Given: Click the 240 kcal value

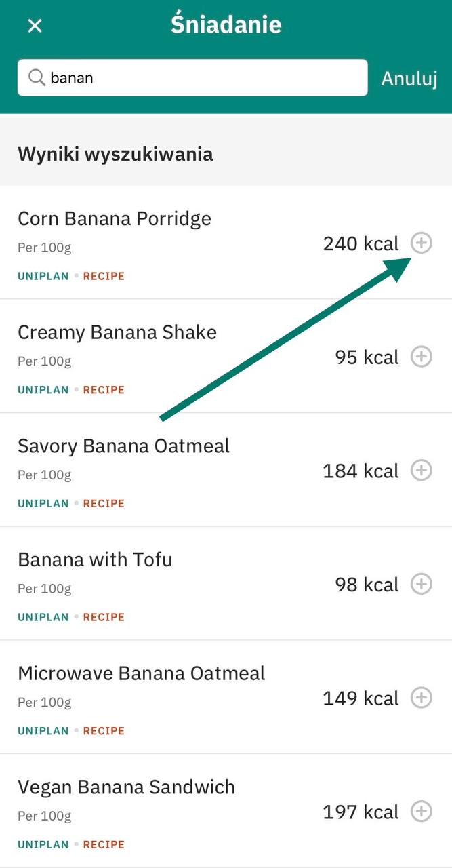Looking at the screenshot, I should point(361,243).
